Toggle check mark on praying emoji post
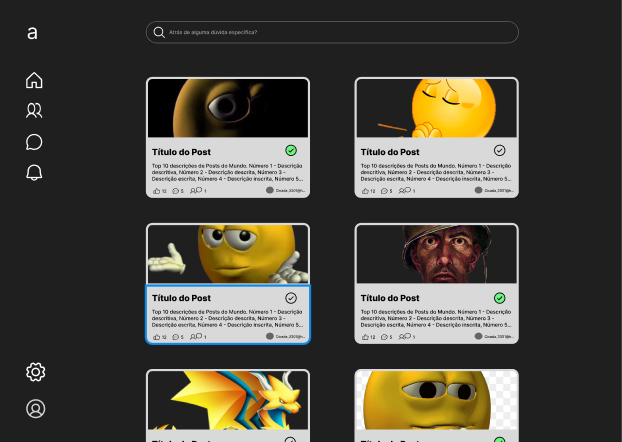622x442 pixels. click(x=499, y=150)
